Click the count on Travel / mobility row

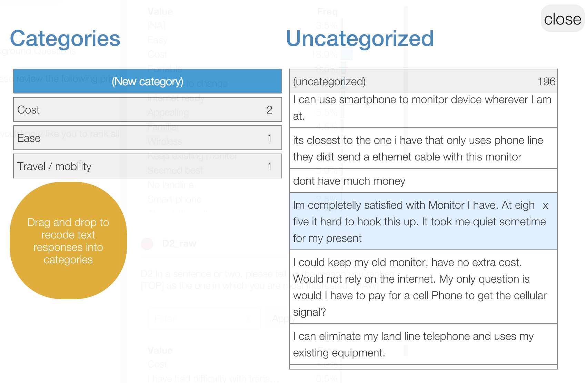[269, 166]
